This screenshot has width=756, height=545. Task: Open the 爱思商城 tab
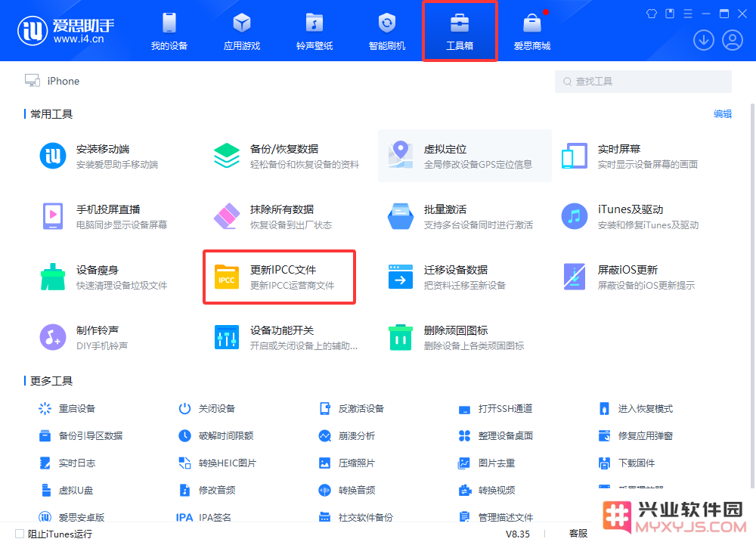coord(531,31)
